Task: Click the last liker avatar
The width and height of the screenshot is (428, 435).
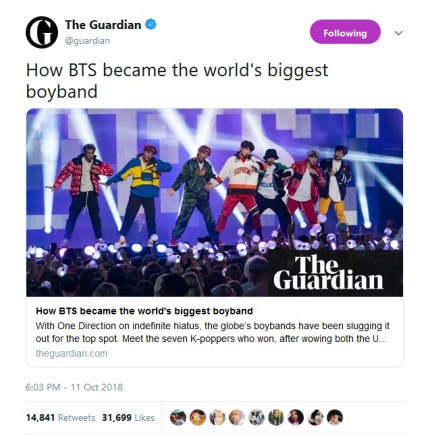Action: click(x=335, y=417)
